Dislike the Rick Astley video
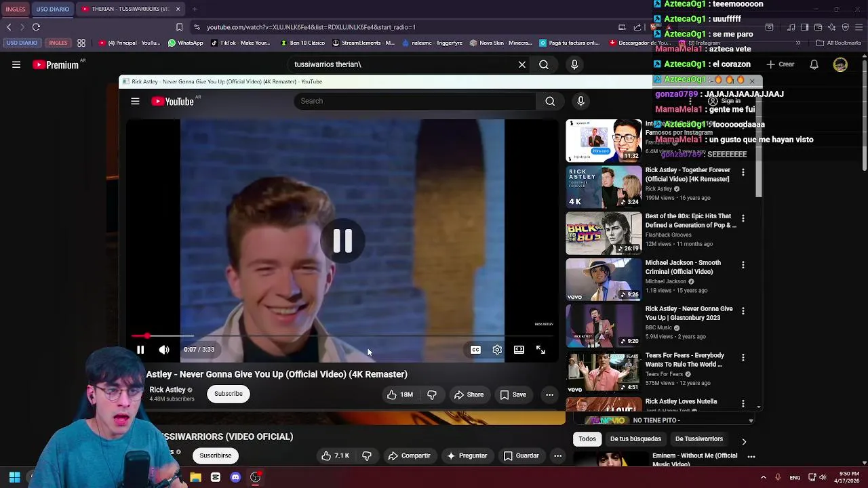This screenshot has width=868, height=488. point(432,394)
